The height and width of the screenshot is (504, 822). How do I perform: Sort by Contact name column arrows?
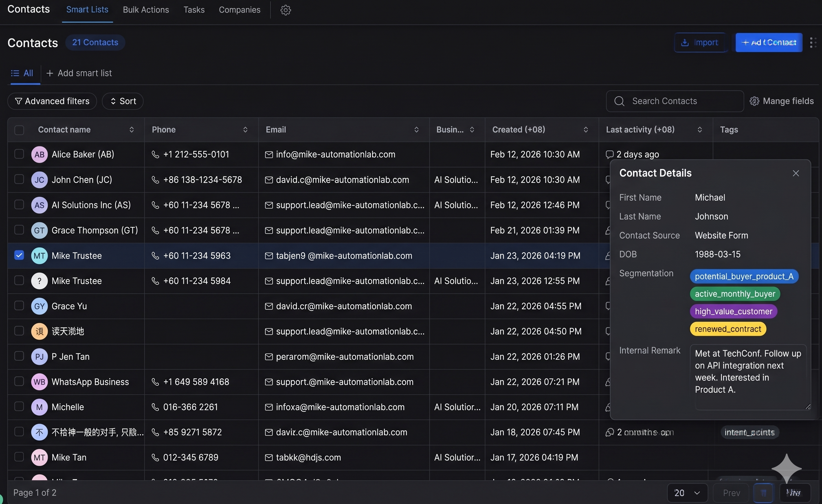click(x=131, y=130)
